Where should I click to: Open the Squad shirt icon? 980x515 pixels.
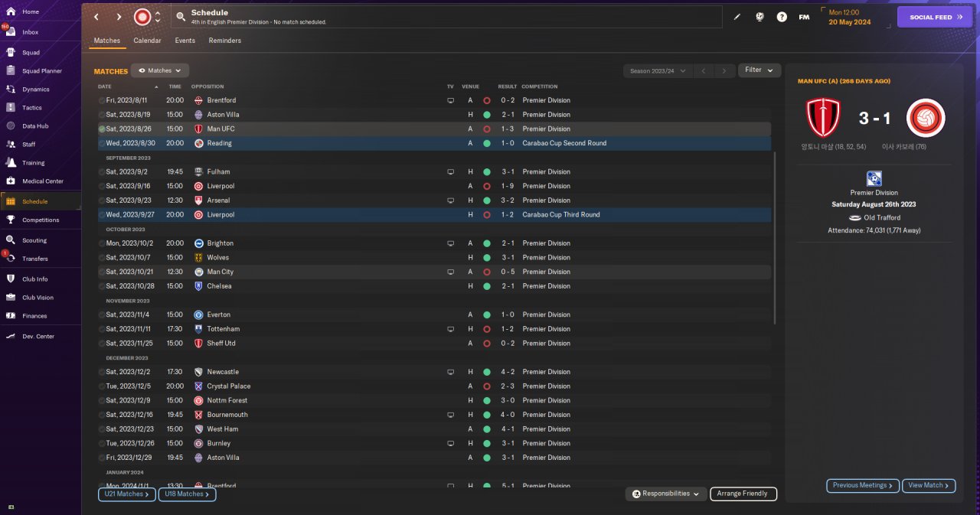click(11, 53)
